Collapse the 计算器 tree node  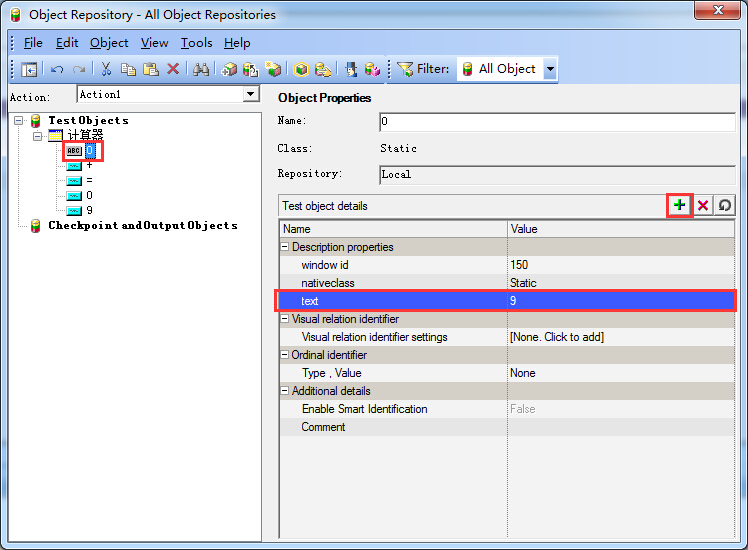[37, 136]
